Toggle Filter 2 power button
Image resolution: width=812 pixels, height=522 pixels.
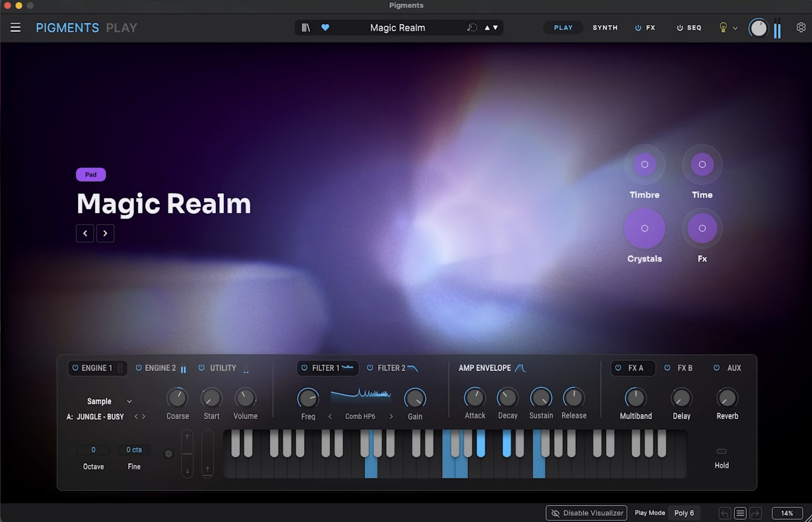370,368
